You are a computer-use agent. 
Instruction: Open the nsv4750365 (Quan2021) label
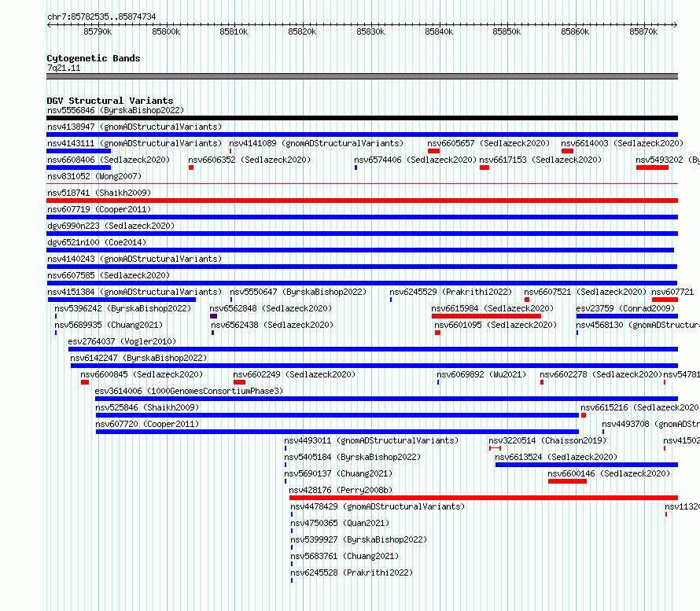(x=340, y=523)
